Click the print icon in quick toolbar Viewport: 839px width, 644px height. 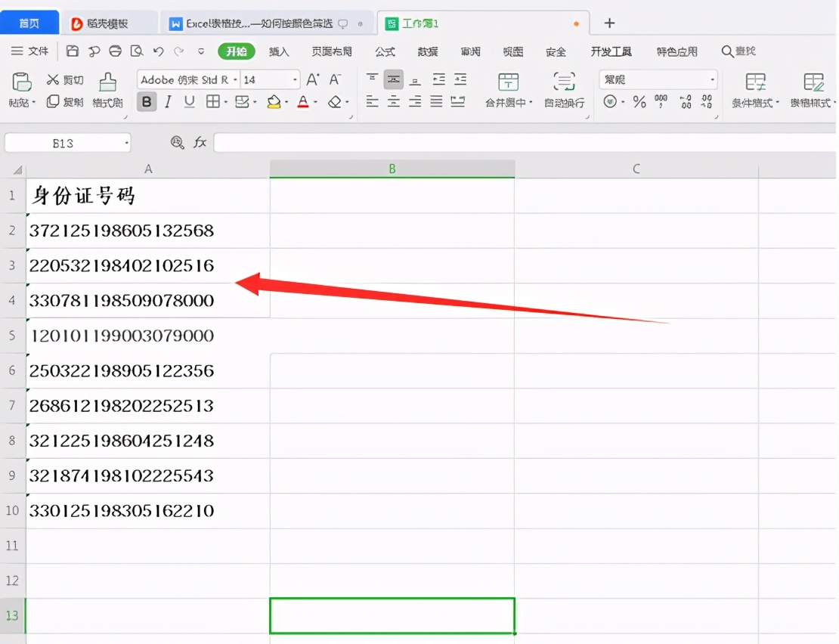pos(115,51)
